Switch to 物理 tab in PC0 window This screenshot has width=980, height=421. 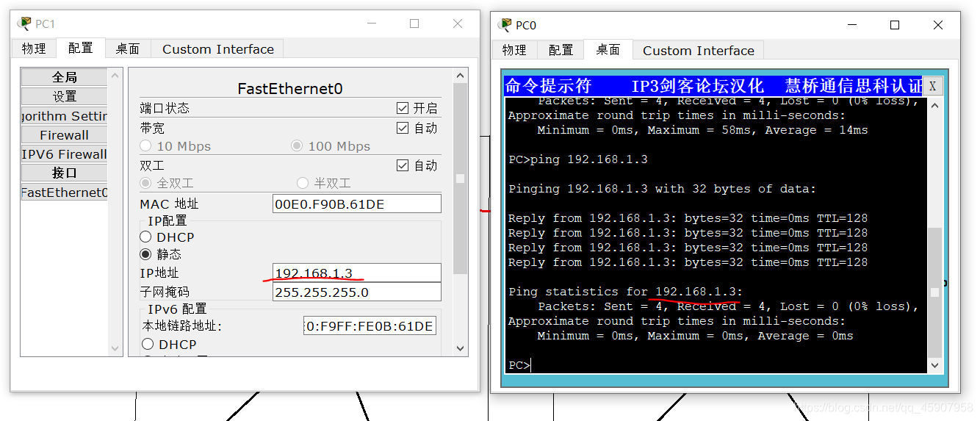pos(514,50)
